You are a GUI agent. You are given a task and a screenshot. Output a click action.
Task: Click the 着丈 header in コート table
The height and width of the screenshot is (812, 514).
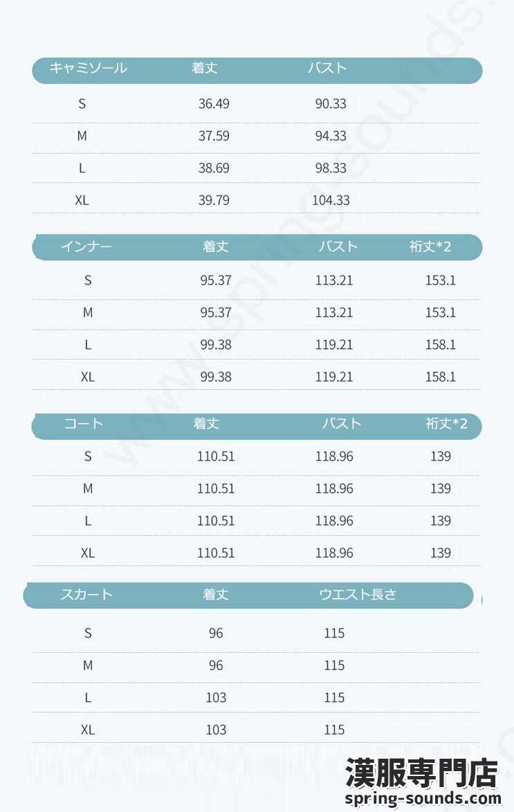pyautogui.click(x=206, y=424)
